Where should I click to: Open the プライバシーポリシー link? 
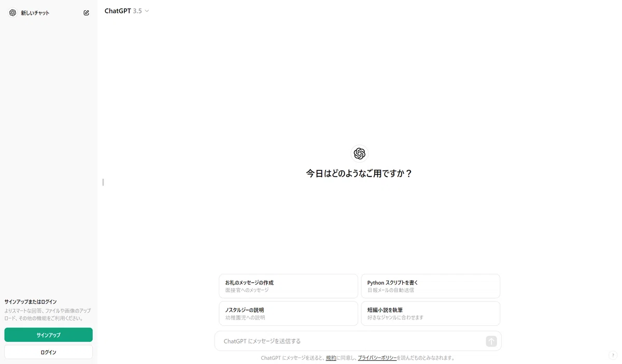(377, 358)
